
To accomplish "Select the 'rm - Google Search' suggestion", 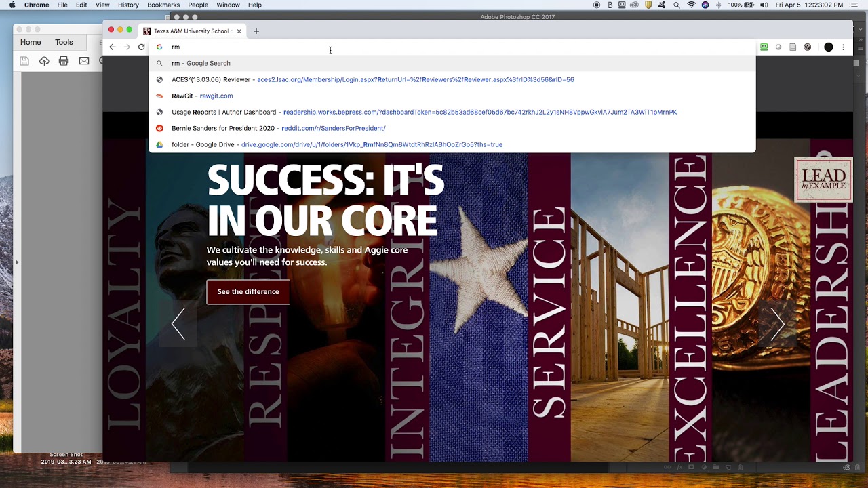I will [x=452, y=63].
